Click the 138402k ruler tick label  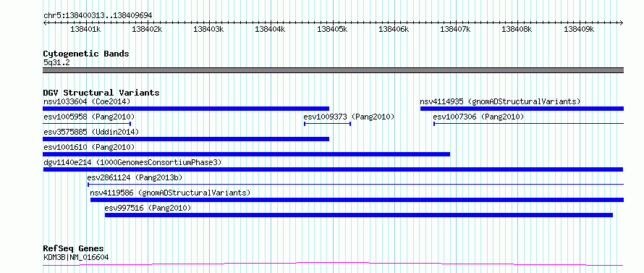coord(148,29)
